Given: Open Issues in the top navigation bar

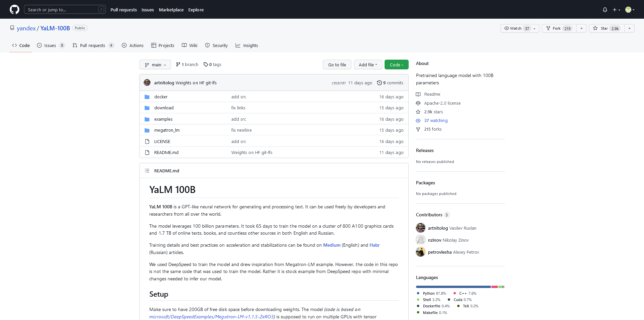Looking at the screenshot, I should point(148,10).
